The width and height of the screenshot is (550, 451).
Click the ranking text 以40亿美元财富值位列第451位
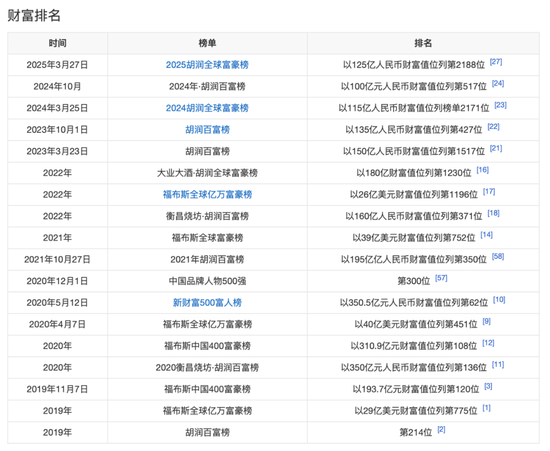click(x=416, y=324)
